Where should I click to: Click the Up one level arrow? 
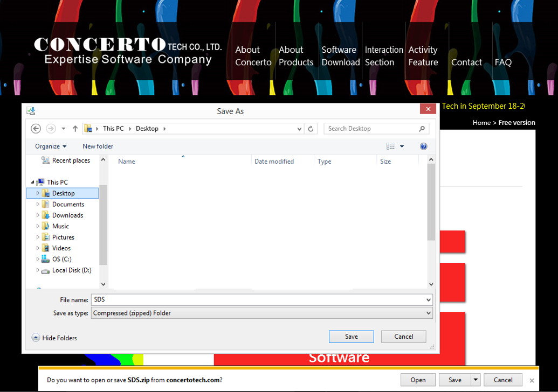coord(75,129)
